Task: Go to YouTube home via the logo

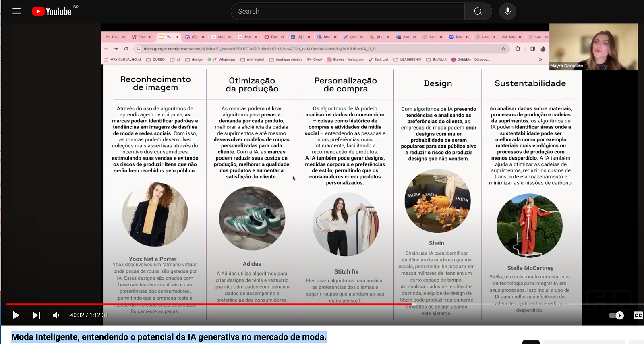Action: click(x=52, y=11)
